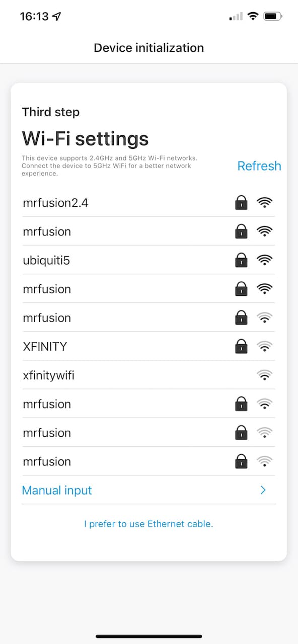Tap the Wi-Fi signal icon for XFINITY
Screen dimensions: 298x644
click(265, 346)
